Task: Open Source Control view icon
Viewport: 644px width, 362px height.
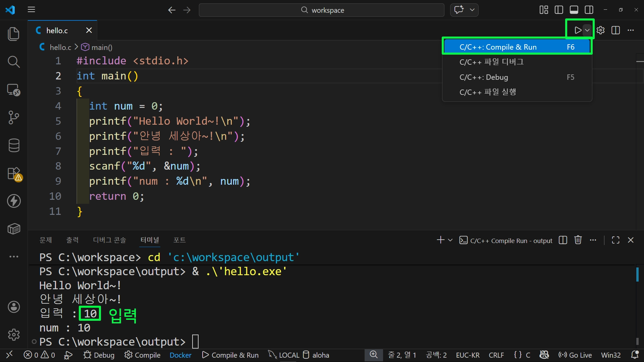Action: pyautogui.click(x=13, y=117)
